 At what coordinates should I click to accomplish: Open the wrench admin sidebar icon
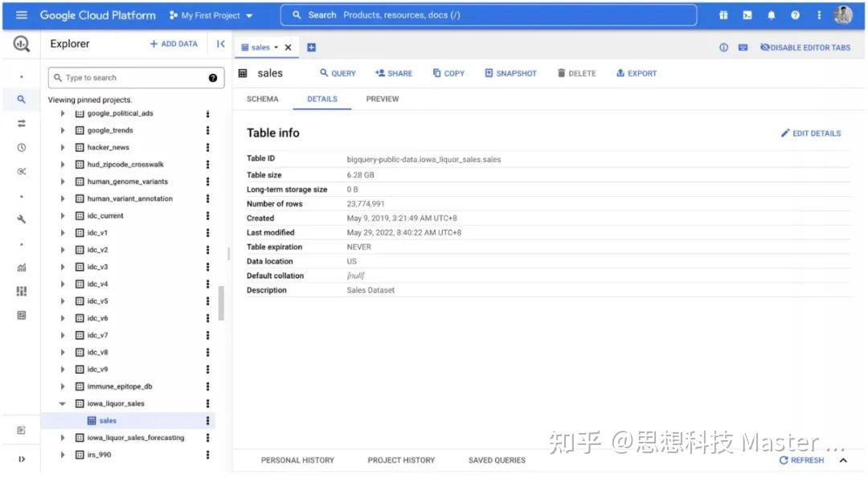click(21, 219)
